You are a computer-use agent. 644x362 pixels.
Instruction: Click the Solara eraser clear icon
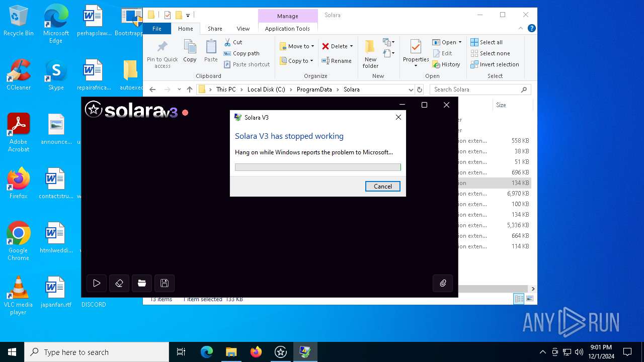[x=119, y=283]
